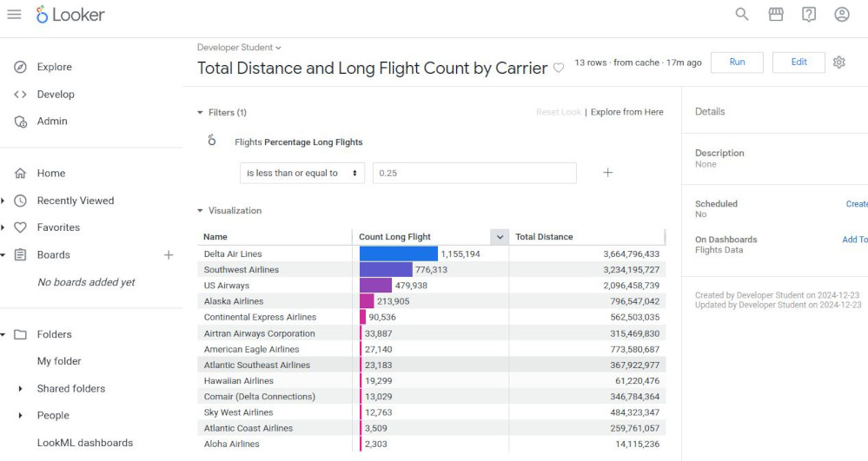Click the Count Long Flight column header

pos(394,237)
